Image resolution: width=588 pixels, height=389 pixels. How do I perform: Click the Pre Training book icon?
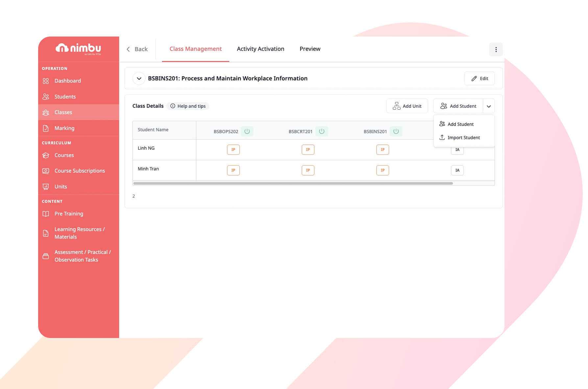[46, 214]
